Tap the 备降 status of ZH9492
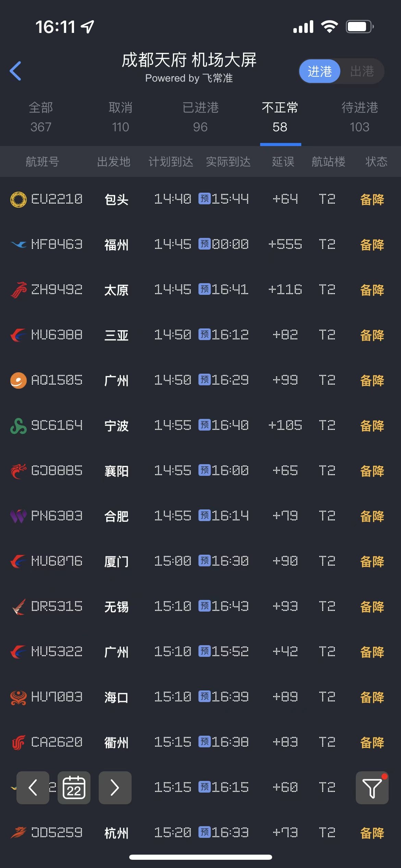401x868 pixels. point(372,290)
